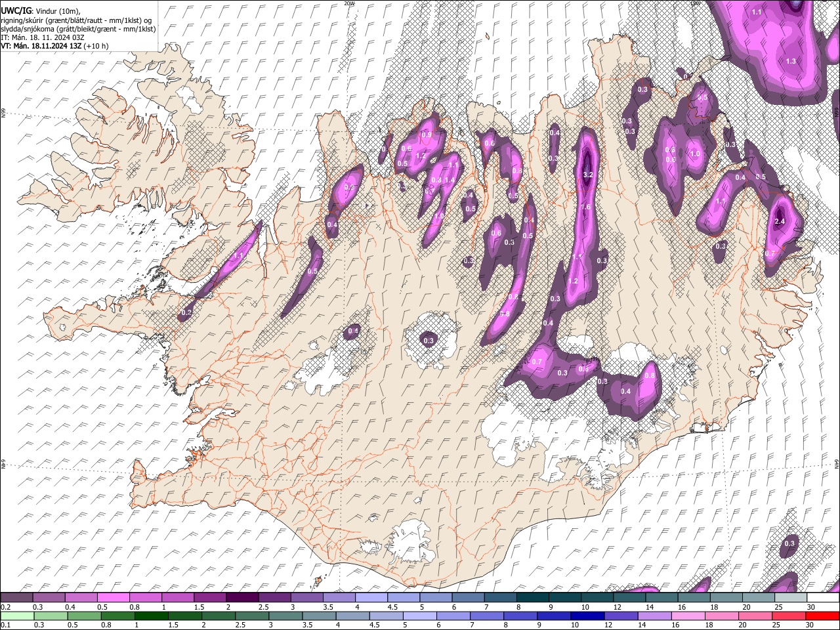
Task: Select the dark teal 8–9 swatch in the upper legend row
Action: point(533,598)
